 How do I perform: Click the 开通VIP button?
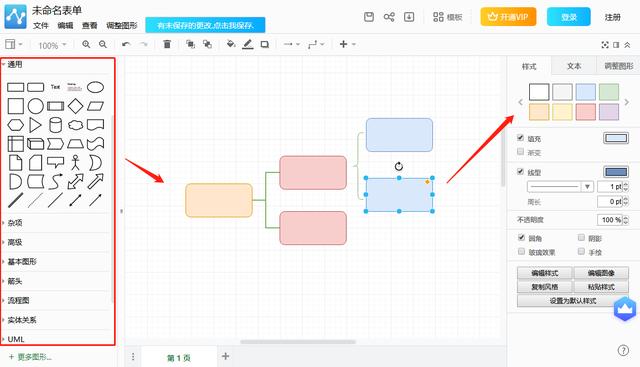click(508, 17)
